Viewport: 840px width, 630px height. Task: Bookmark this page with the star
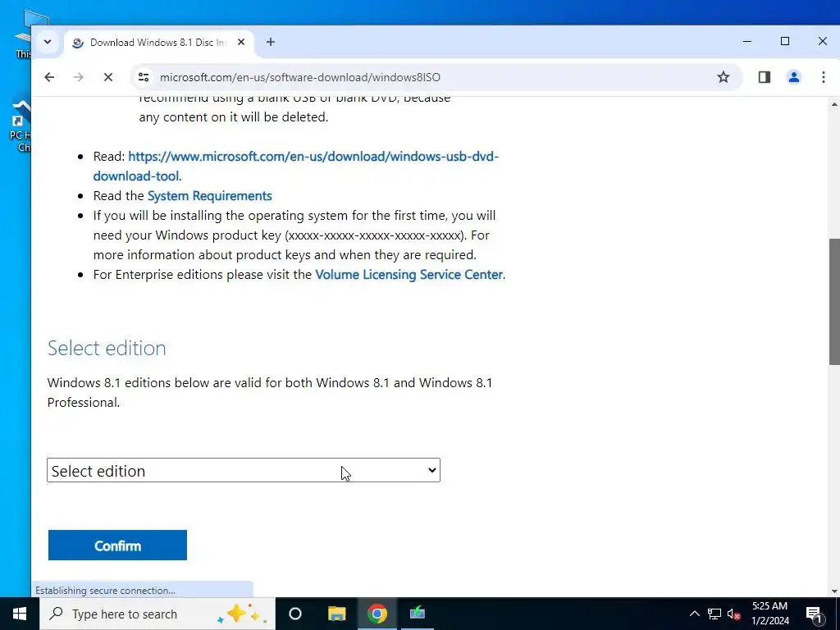(724, 77)
